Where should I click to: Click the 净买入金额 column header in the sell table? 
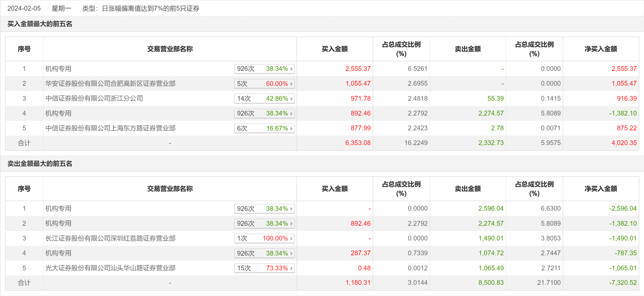(601, 189)
